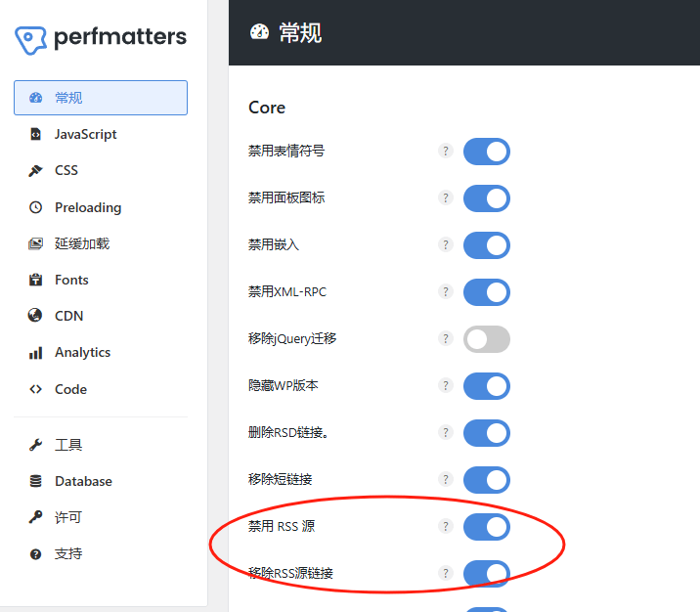Click the 移除jQuery迁移 option label
The width and height of the screenshot is (700, 612).
tap(292, 339)
